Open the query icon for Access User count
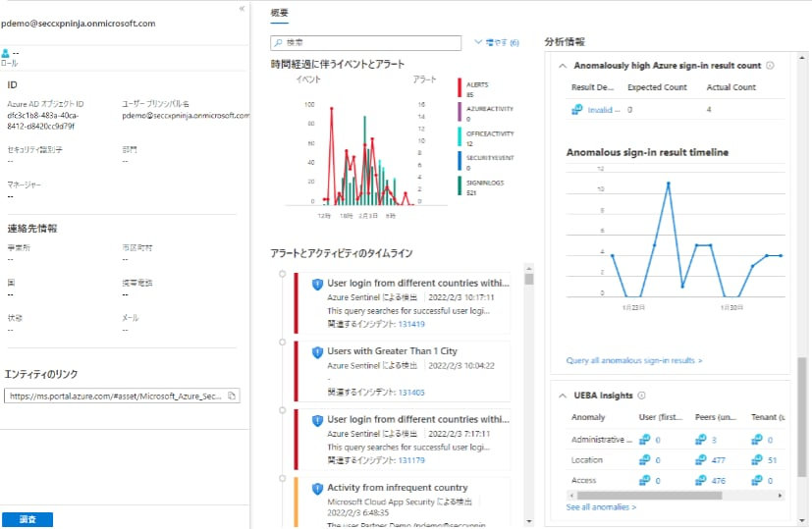Screen dimensions: 812x529 pyautogui.click(x=645, y=480)
